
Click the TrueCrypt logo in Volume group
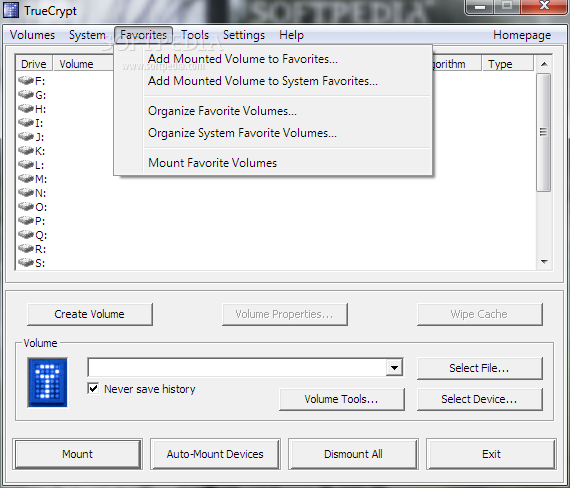click(x=47, y=382)
